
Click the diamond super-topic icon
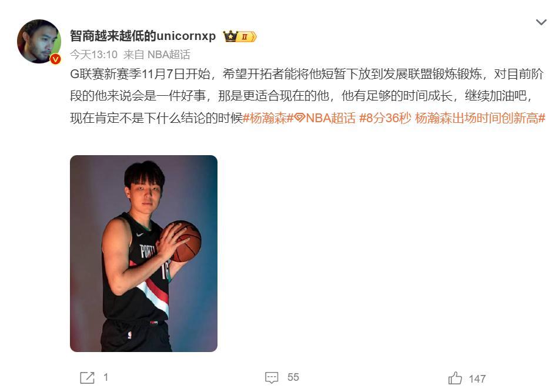[300, 118]
